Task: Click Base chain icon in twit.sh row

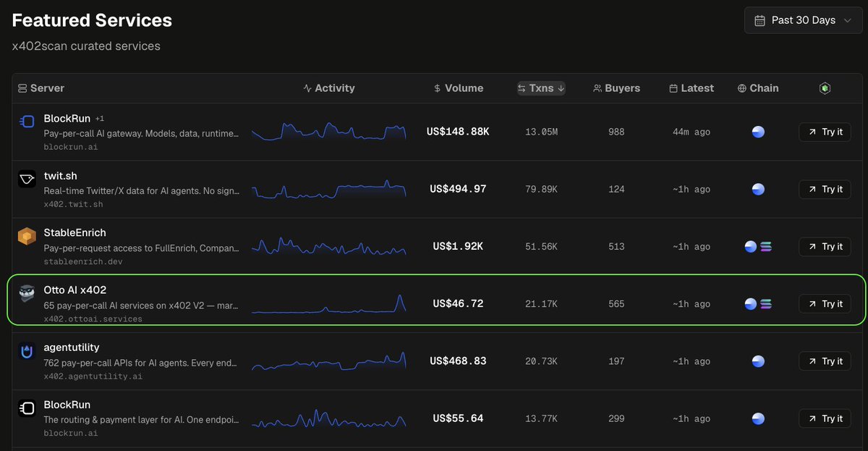Action: click(758, 190)
